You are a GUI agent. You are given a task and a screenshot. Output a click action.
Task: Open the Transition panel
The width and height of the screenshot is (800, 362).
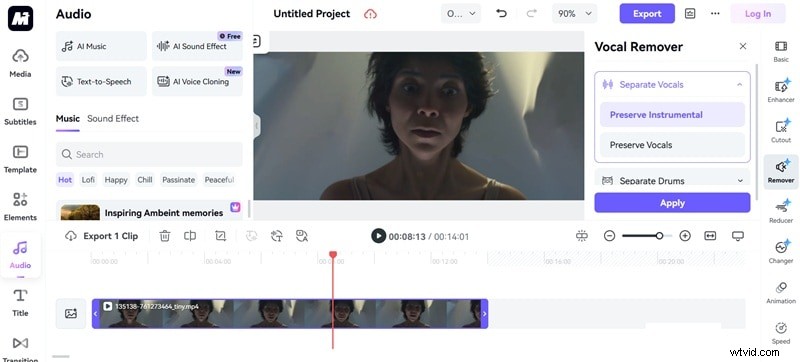pos(20,348)
